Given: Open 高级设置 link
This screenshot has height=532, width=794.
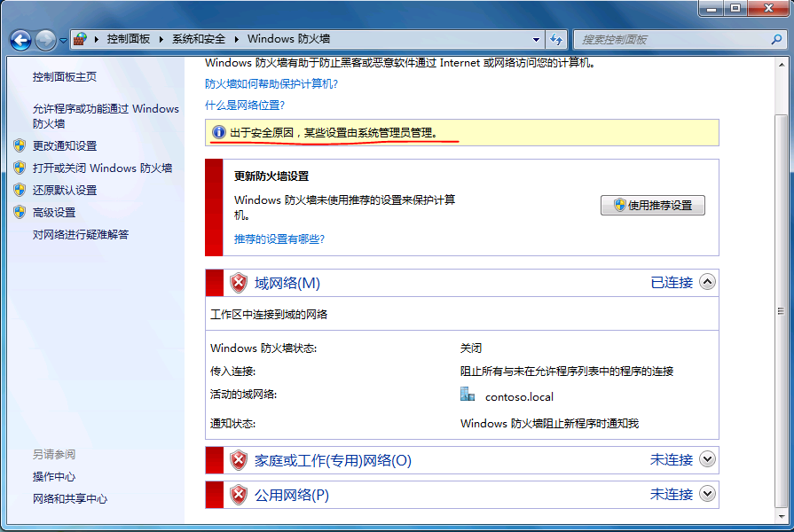Looking at the screenshot, I should (54, 213).
